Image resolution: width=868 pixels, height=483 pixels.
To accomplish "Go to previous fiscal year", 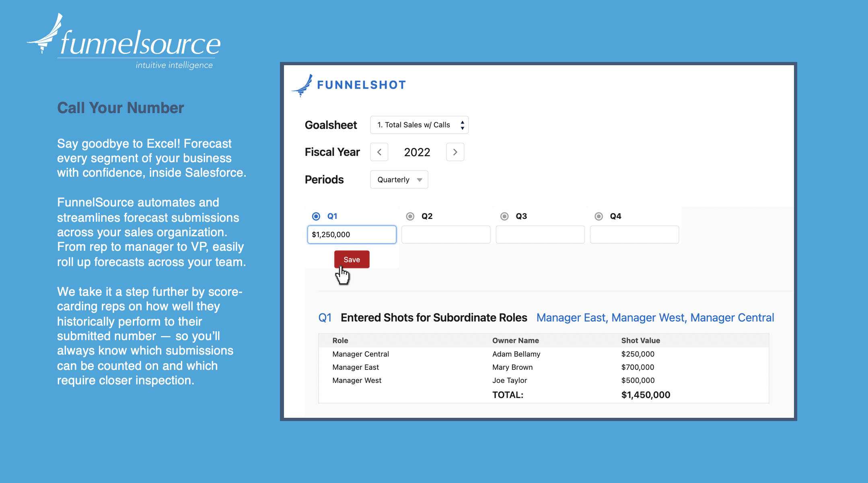I will [379, 152].
